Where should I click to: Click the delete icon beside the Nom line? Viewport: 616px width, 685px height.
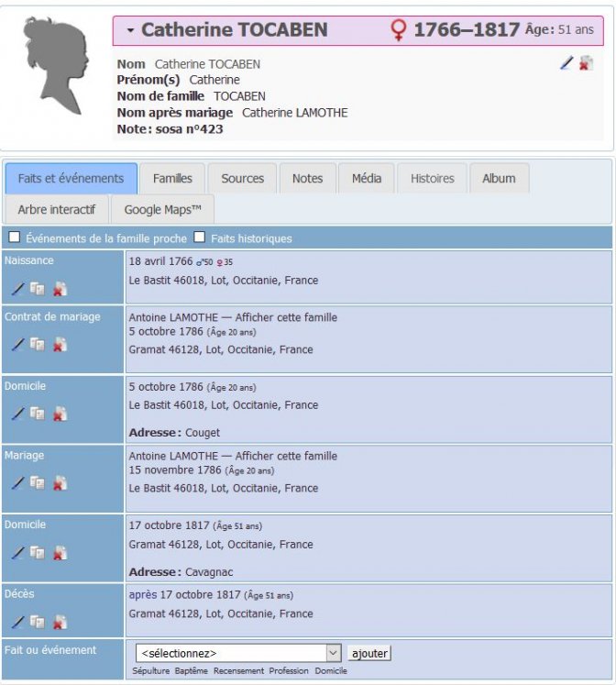click(x=586, y=63)
